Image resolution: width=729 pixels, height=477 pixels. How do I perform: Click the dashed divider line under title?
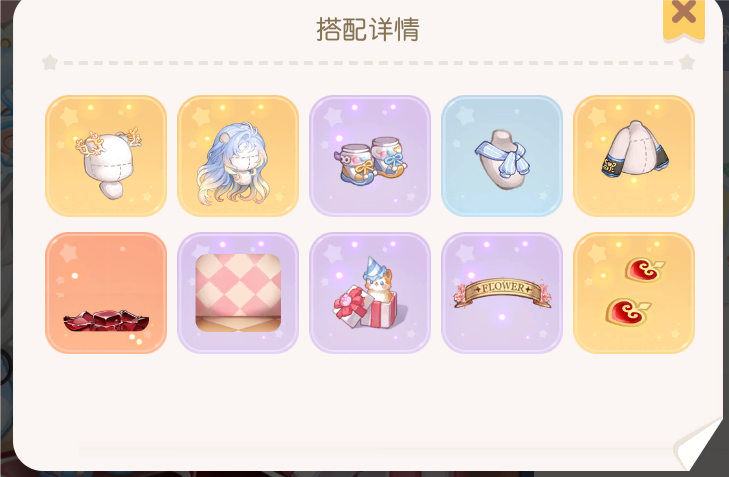tap(368, 63)
